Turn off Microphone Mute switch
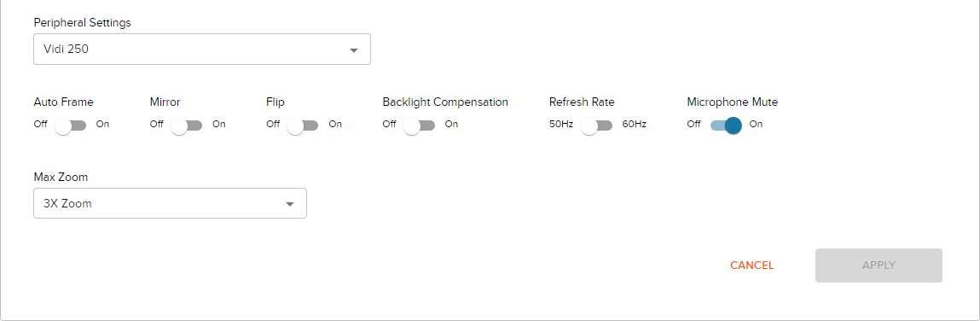Screen dimensions: 980x321 726,125
